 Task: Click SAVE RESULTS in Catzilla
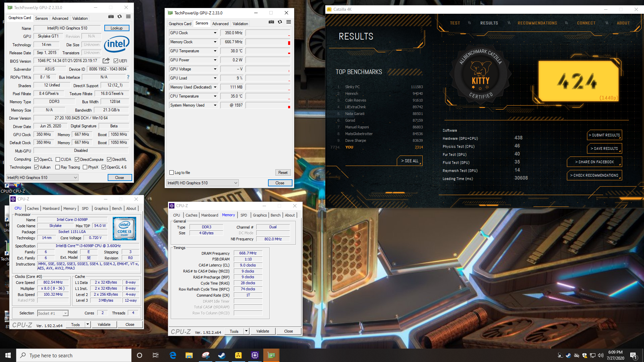tap(605, 148)
